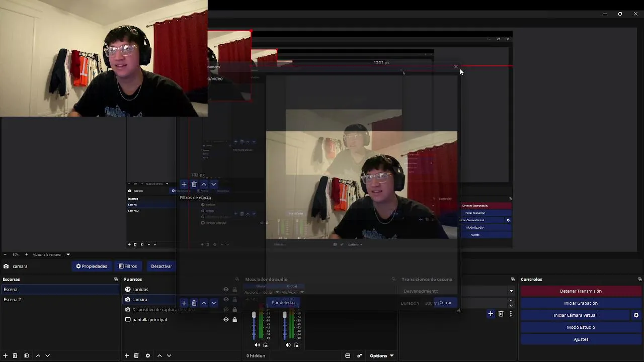644x362 pixels.
Task: Click the Desactivar button
Action: tap(162, 266)
